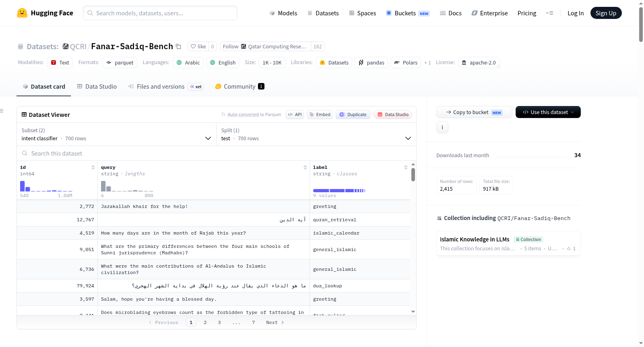Open the API button in Dataset Viewer

coord(295,114)
